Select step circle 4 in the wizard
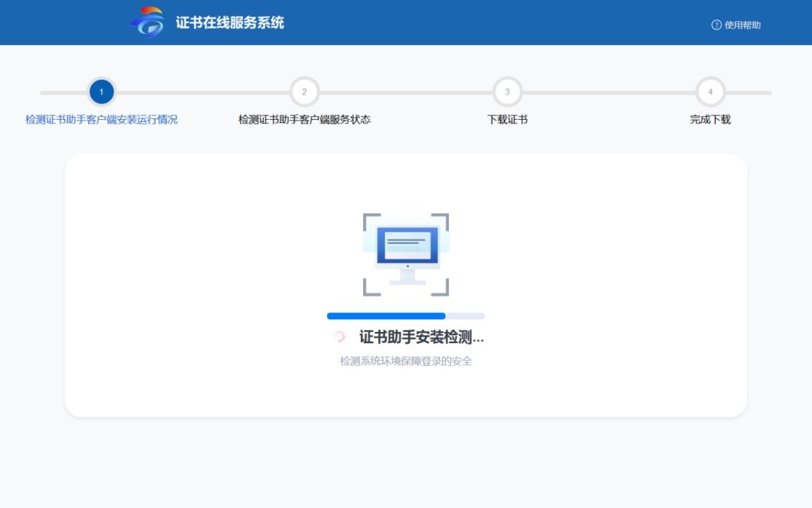The width and height of the screenshot is (812, 508). pyautogui.click(x=710, y=91)
